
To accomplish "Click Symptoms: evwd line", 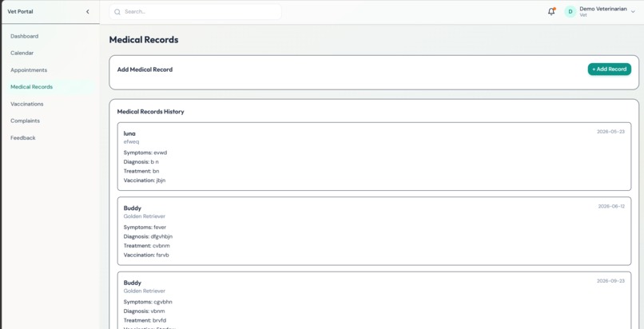I will [x=145, y=153].
